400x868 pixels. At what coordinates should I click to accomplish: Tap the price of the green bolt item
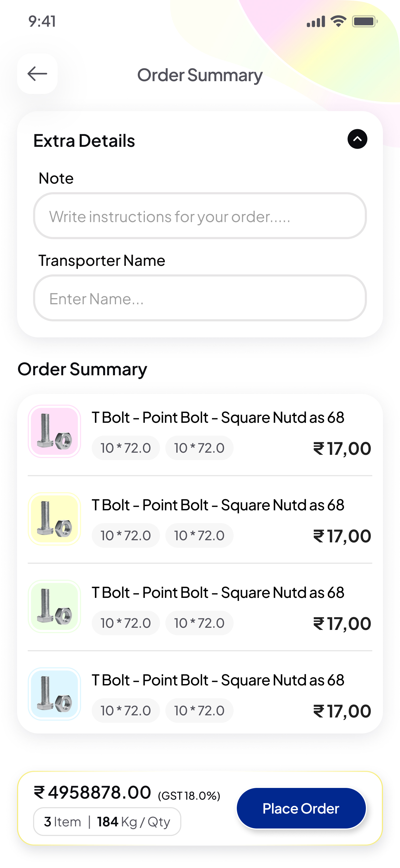click(x=342, y=624)
